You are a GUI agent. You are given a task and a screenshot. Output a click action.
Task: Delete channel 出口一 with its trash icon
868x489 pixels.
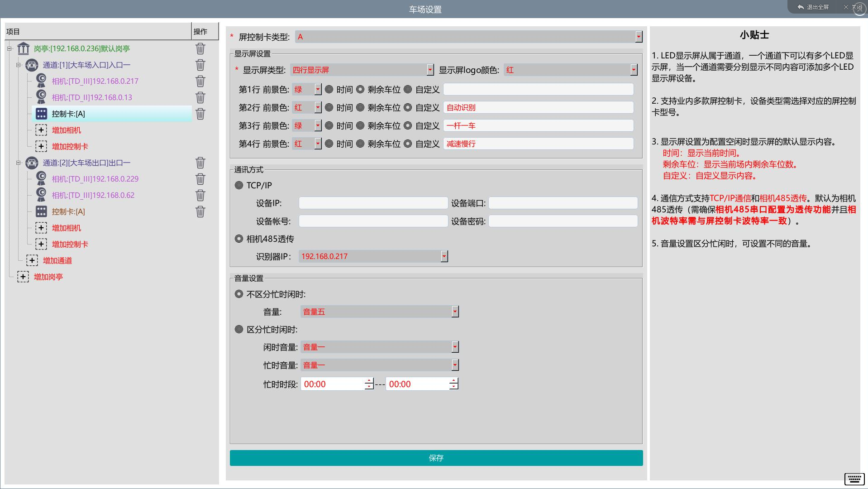(200, 163)
